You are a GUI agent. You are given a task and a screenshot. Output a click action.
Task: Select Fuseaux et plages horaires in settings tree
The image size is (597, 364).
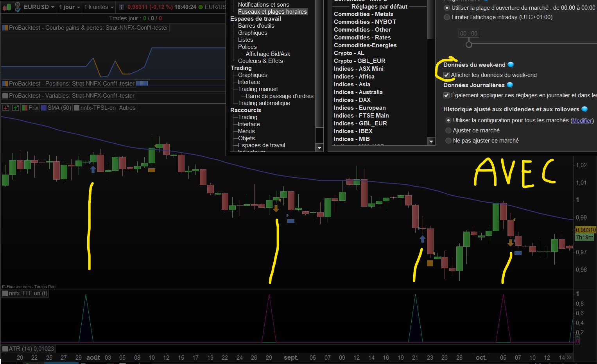click(x=272, y=12)
